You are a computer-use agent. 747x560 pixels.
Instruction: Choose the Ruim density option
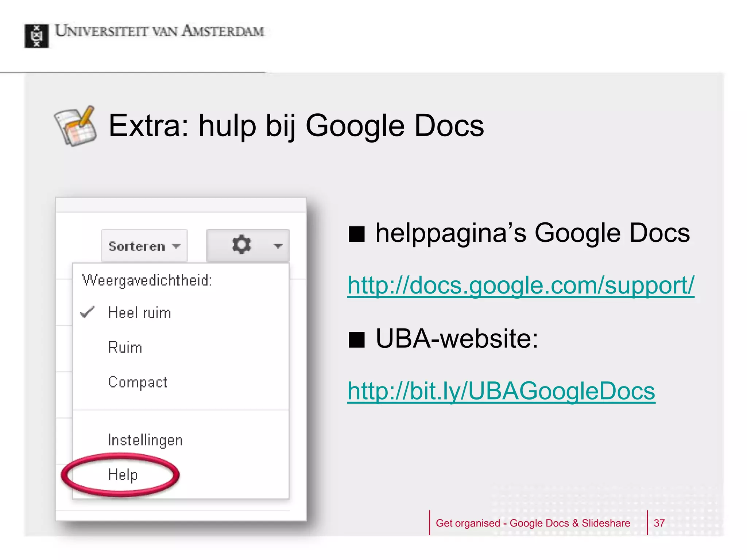click(x=125, y=347)
